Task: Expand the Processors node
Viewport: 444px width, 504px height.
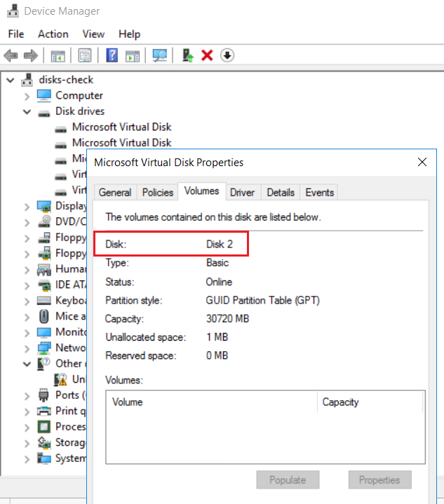Action: click(27, 428)
